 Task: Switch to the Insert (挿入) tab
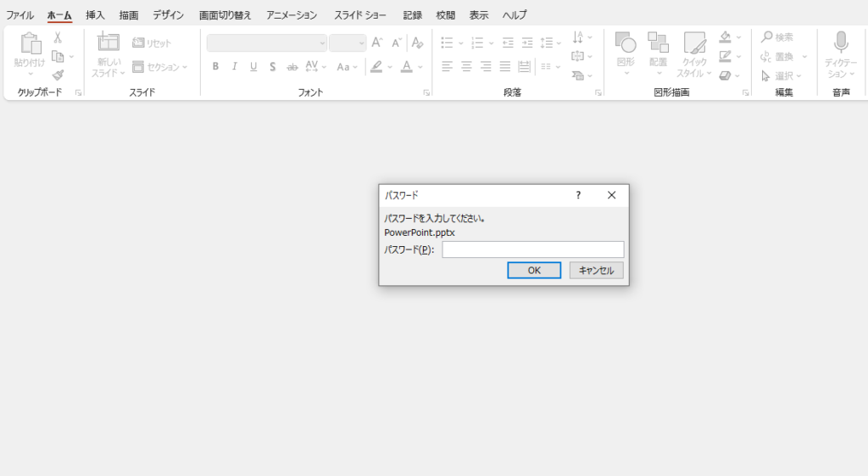coord(95,15)
